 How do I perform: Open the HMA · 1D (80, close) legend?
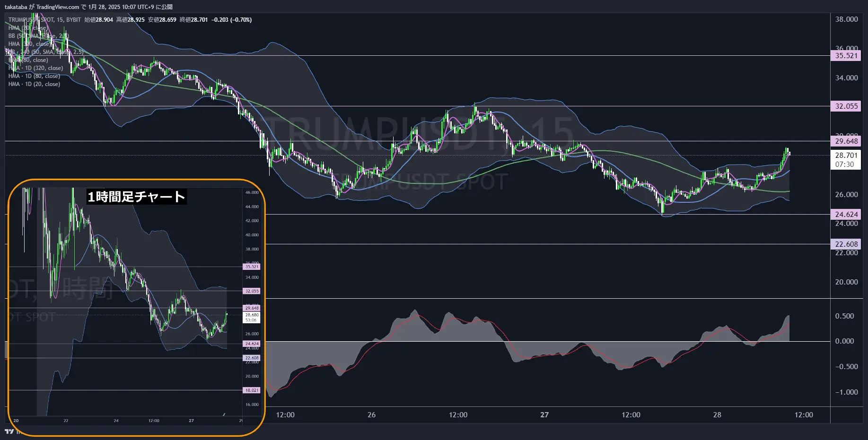click(34, 76)
